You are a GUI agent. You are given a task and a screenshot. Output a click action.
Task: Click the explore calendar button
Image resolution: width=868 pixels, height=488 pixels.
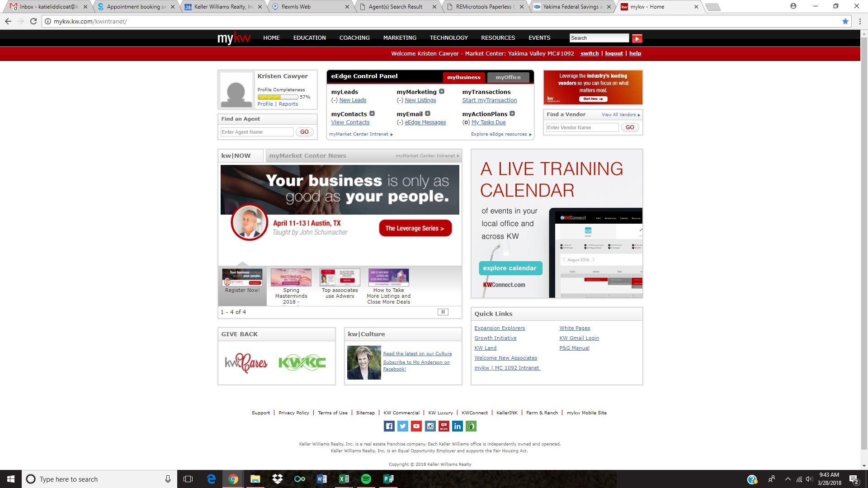click(510, 268)
